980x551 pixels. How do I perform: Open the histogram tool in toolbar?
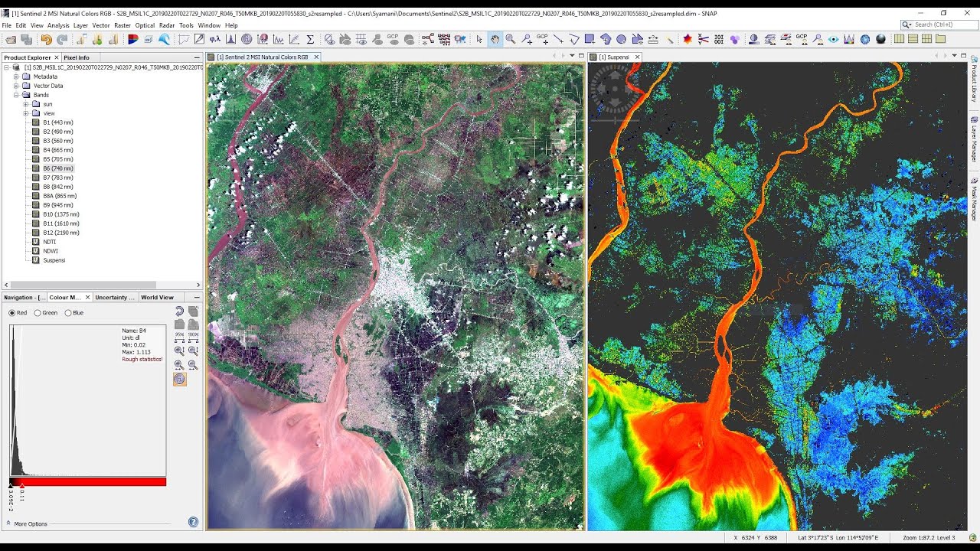pyautogui.click(x=230, y=39)
